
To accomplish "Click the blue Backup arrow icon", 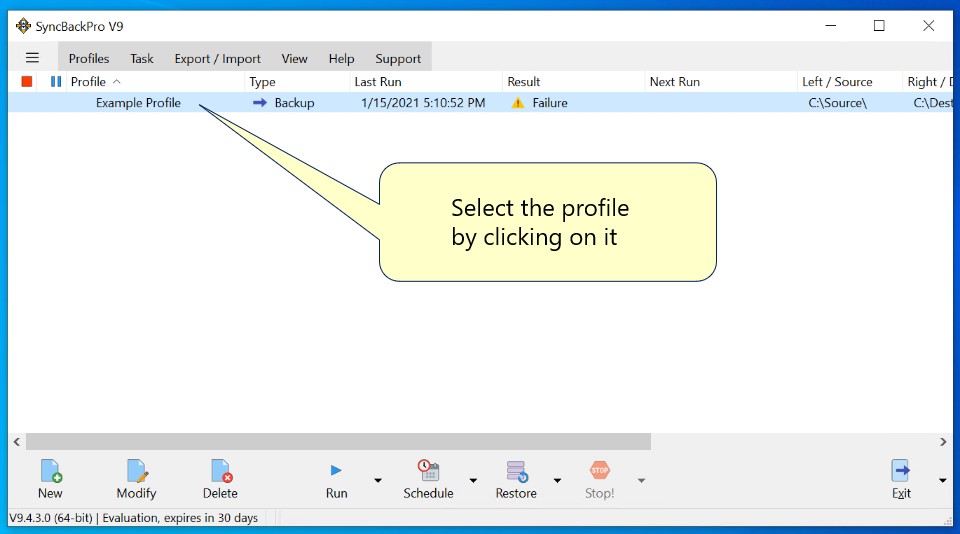I will tap(260, 103).
